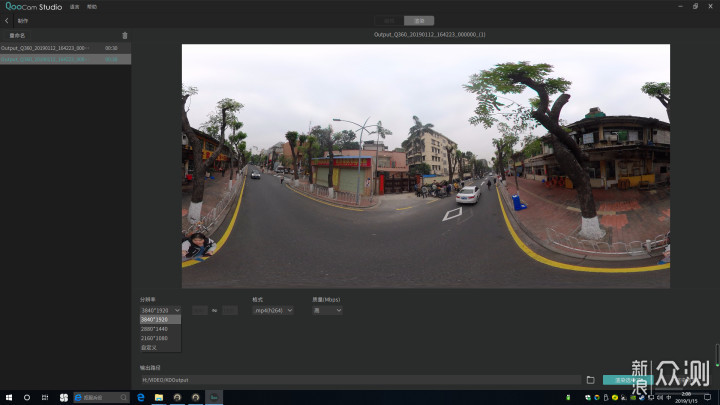Click the teal render button
The height and width of the screenshot is (405, 720).
[625, 380]
